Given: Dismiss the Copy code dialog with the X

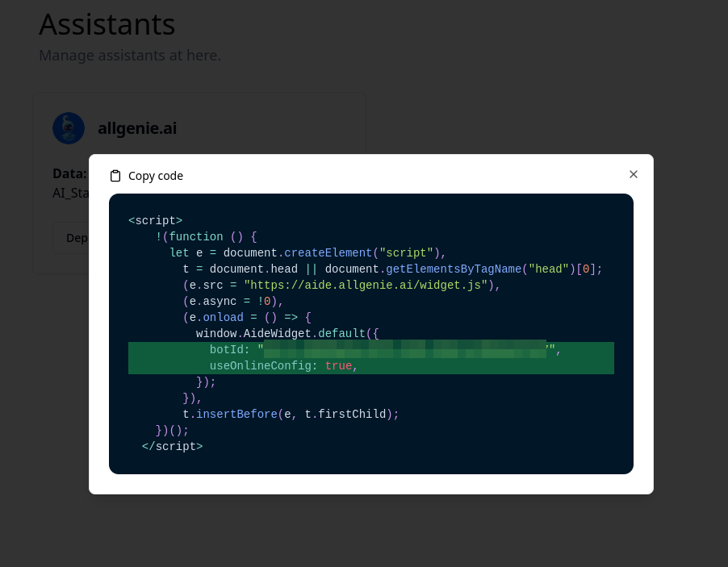Looking at the screenshot, I should coord(634,174).
